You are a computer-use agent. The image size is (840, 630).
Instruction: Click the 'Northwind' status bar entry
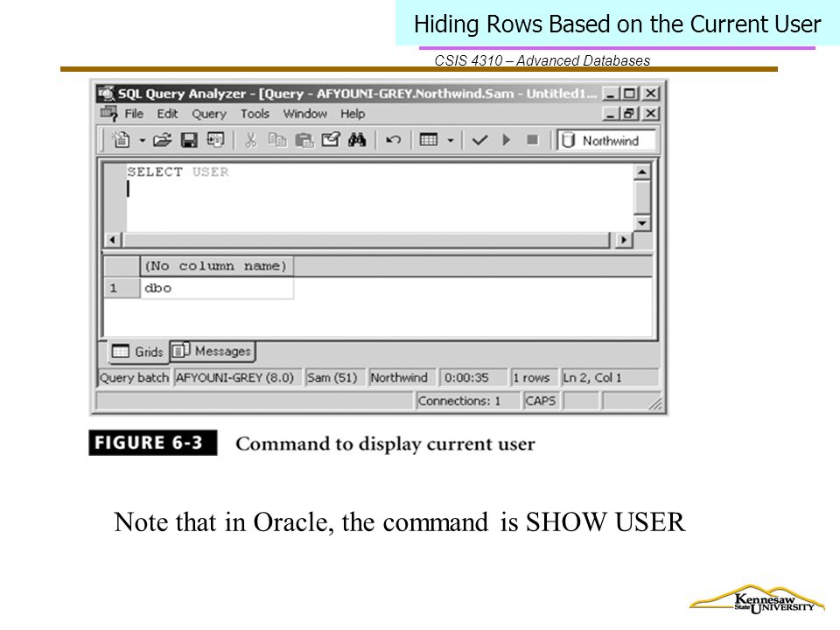[x=399, y=378]
